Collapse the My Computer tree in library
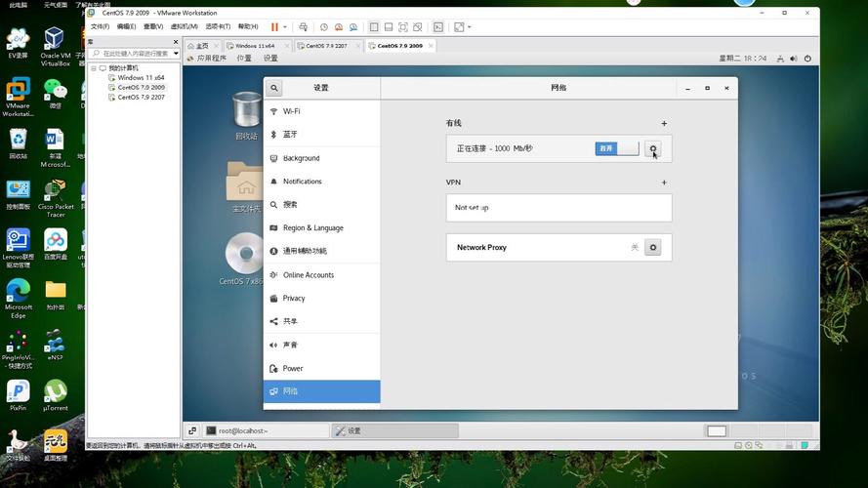 94,68
